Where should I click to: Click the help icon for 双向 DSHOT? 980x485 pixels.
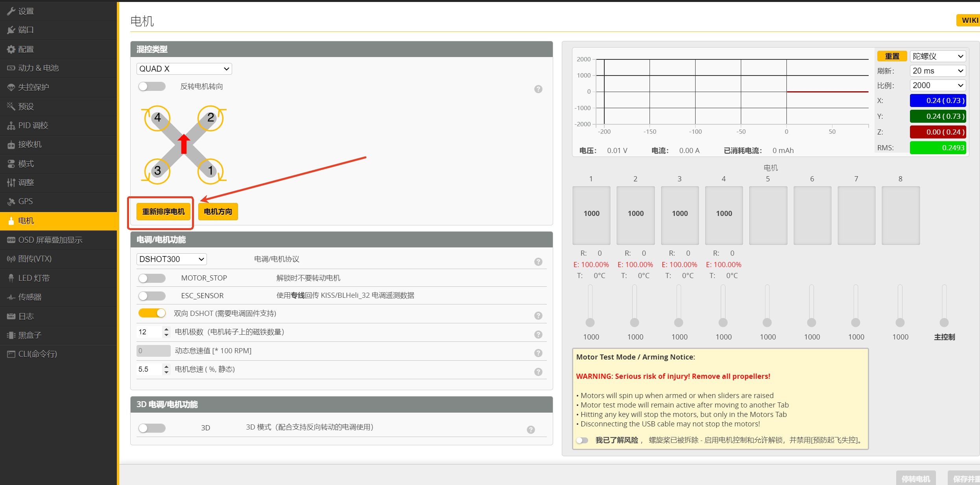click(538, 315)
